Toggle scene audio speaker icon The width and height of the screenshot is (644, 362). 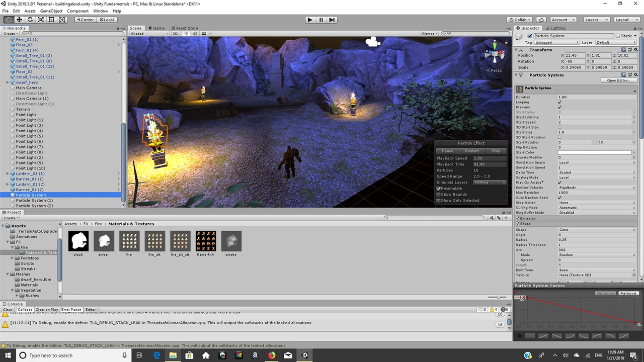click(x=195, y=34)
